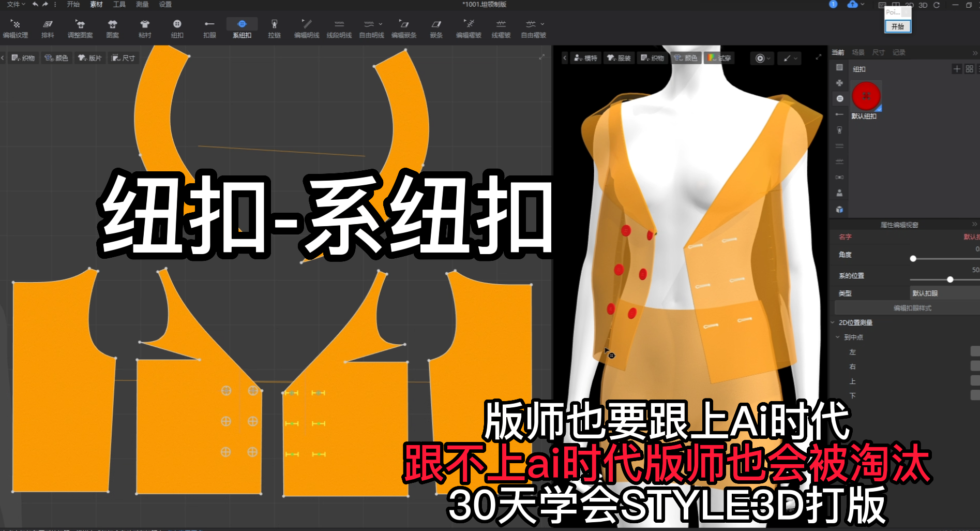Collapse the 3D window toolbar left chevron
The image size is (980, 531).
(565, 58)
